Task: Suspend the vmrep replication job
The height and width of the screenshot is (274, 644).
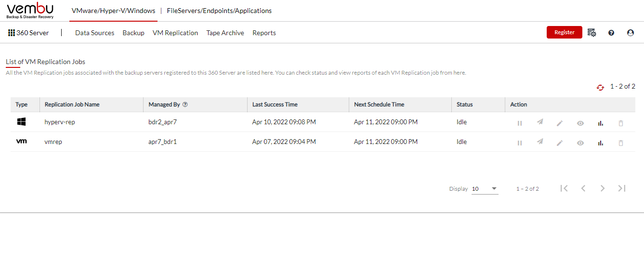Action: point(520,143)
